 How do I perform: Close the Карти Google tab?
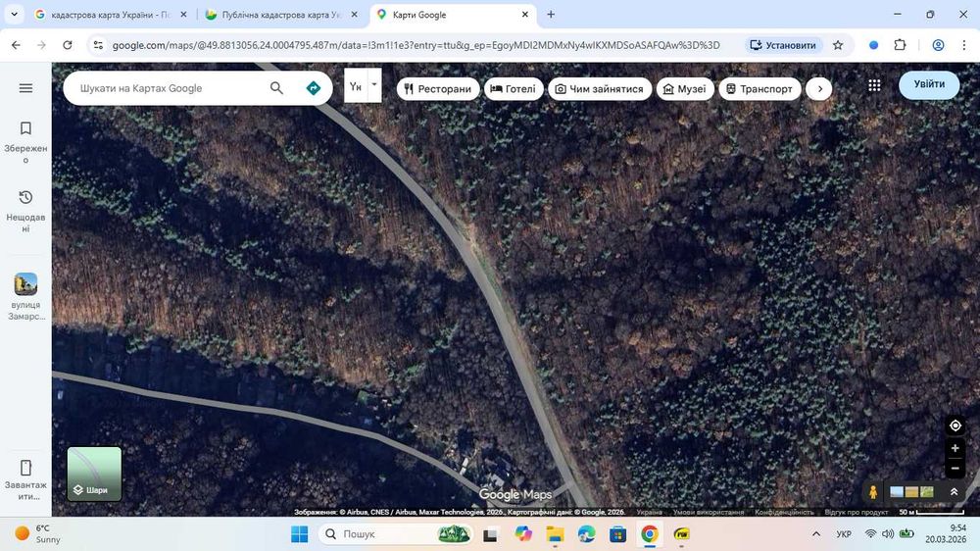tap(525, 15)
